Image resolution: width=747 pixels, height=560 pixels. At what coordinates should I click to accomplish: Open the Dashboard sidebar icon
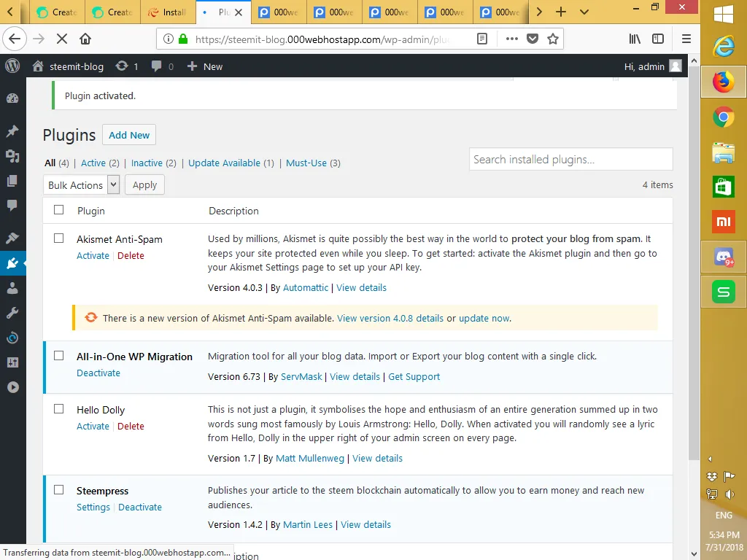click(x=12, y=98)
